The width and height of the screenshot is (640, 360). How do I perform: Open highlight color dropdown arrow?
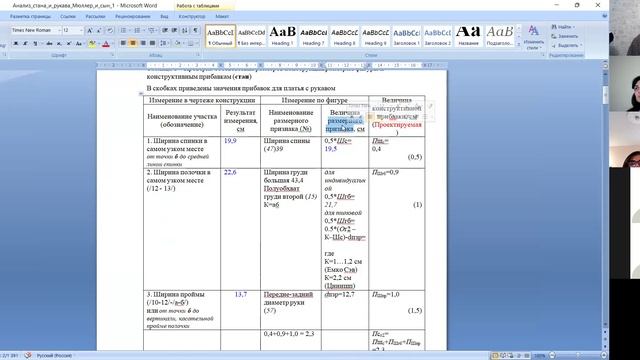[x=98, y=43]
